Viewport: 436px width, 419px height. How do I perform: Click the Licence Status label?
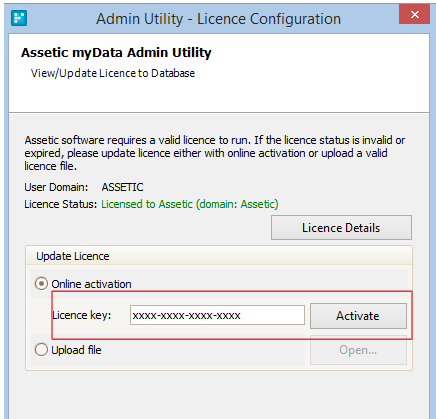point(61,204)
